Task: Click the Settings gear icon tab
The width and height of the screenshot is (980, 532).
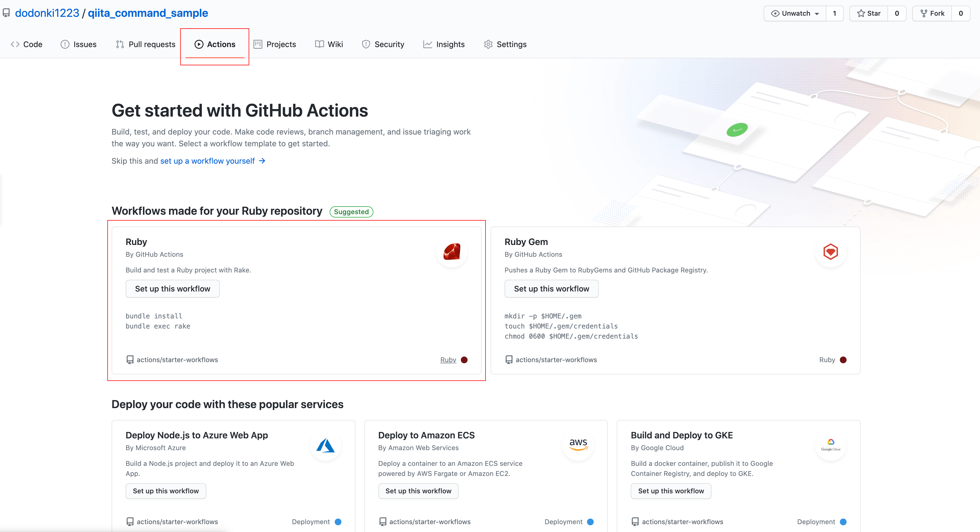Action: [488, 45]
